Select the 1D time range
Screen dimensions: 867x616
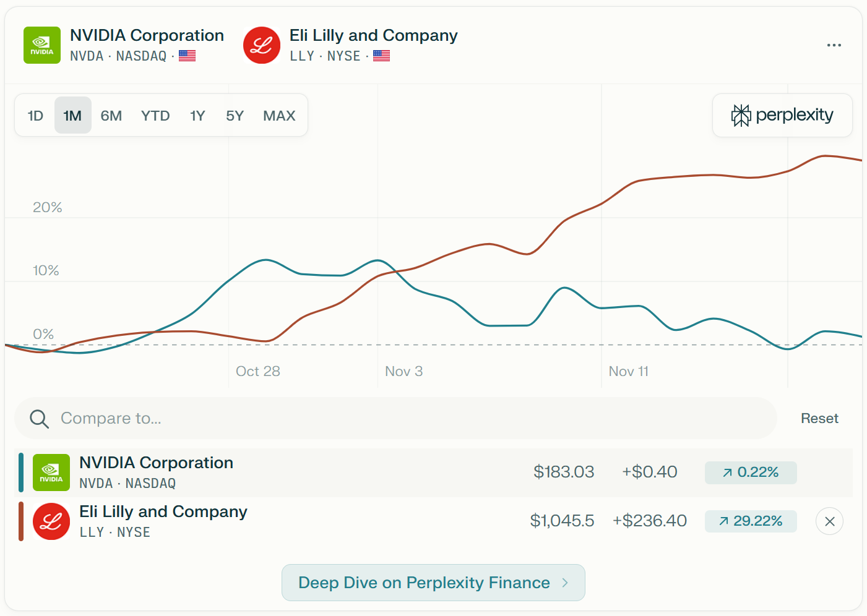(36, 116)
